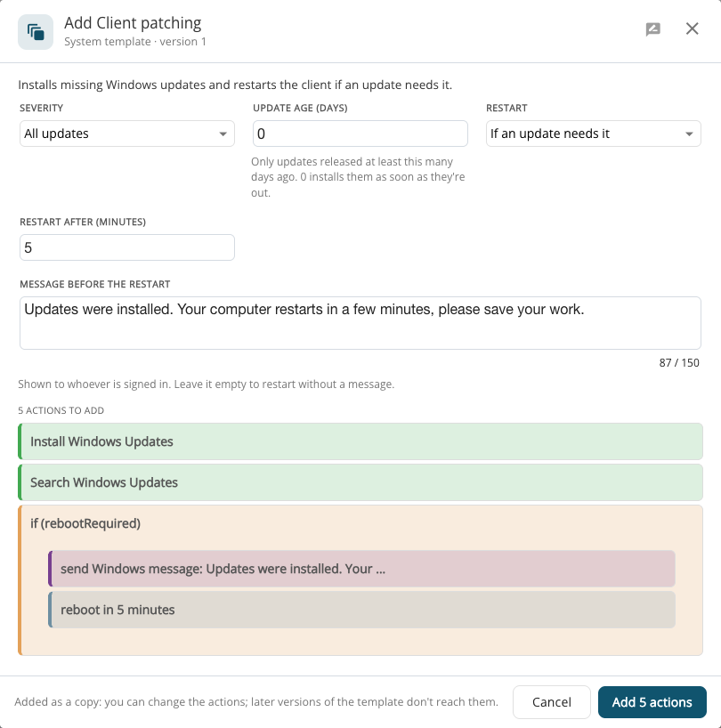Open the Severity dropdown showing All updates

126,133
